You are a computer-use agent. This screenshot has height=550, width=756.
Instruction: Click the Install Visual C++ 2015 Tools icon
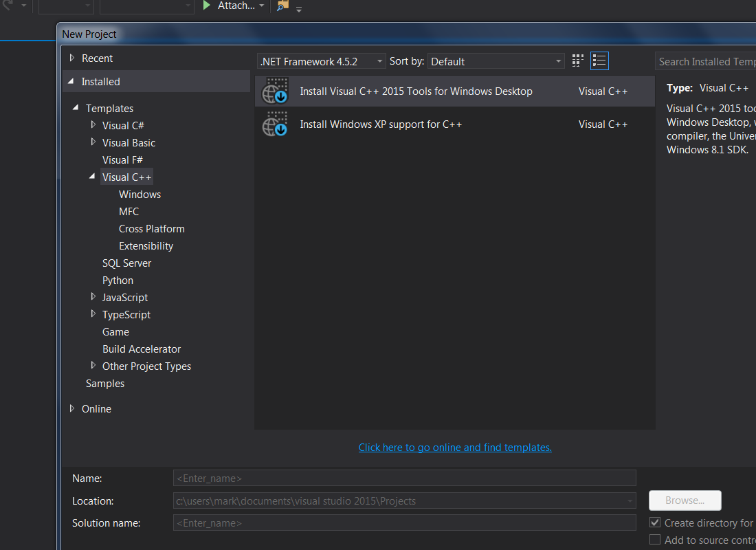point(276,91)
